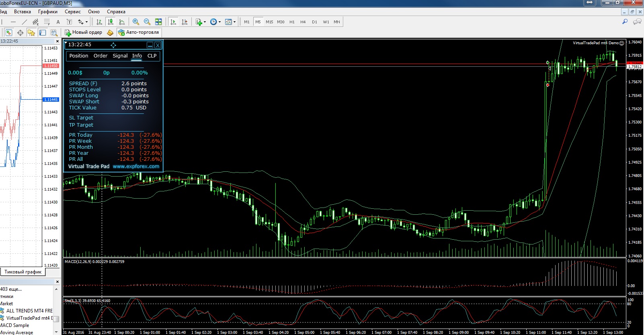This screenshot has height=335, width=644.
Task: Select ALL TRENDS MT4 FRE in Navigator
Action: [x=29, y=311]
